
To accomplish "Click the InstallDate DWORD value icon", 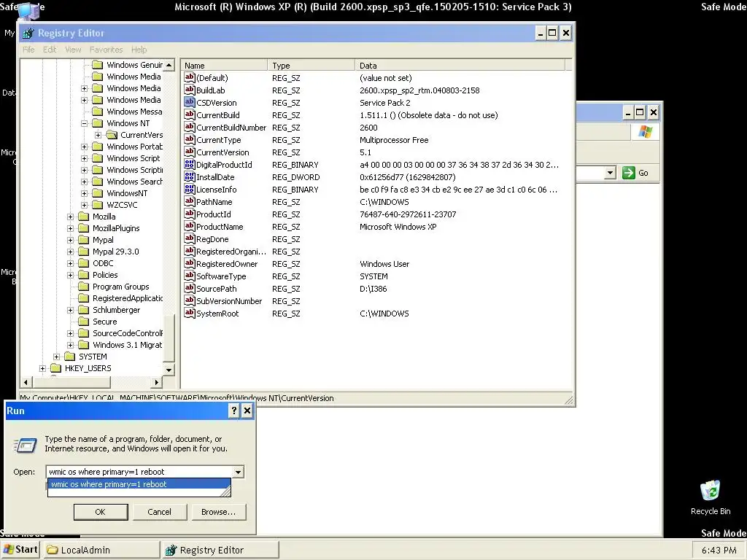I will [190, 176].
